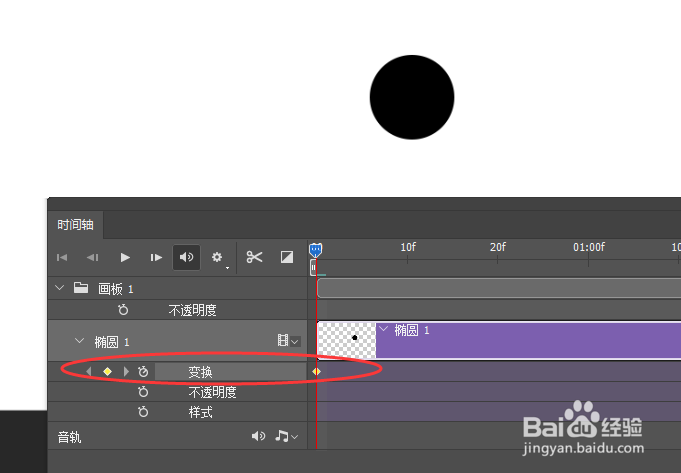Enable stopwatch for 椭圆 1 不透明度
This screenshot has width=681, height=473.
[143, 392]
